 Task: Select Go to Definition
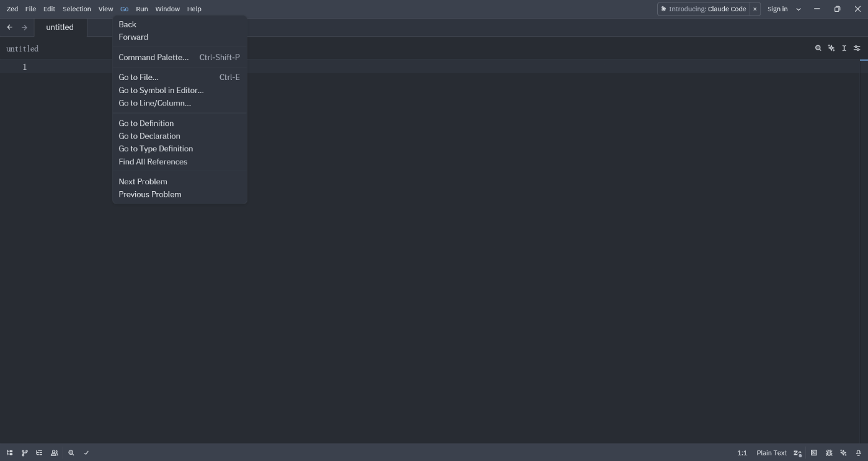pyautogui.click(x=179, y=123)
